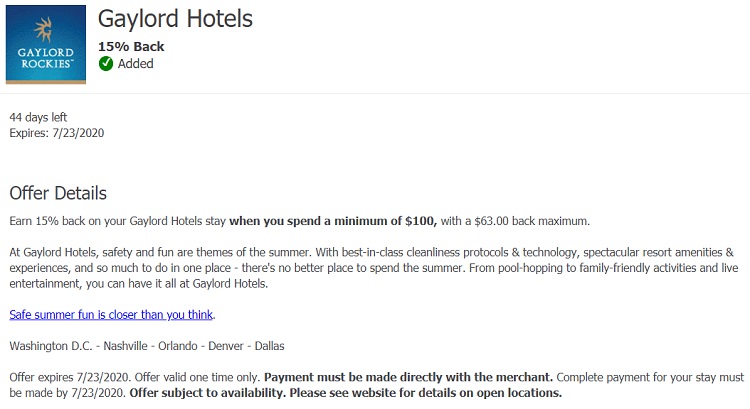
Task: Click the Dallas location text
Action: [269, 346]
